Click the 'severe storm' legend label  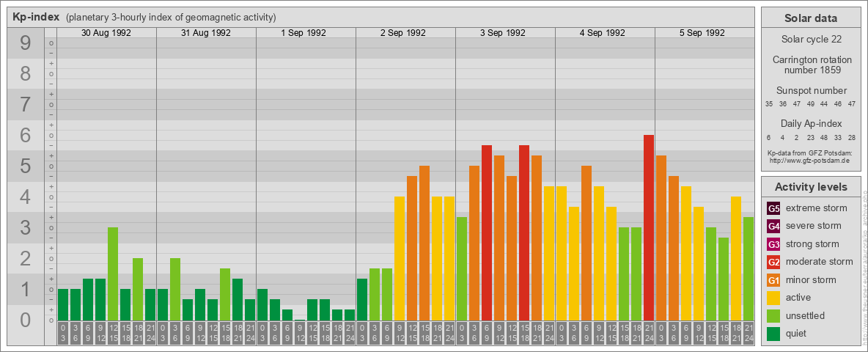pos(814,226)
